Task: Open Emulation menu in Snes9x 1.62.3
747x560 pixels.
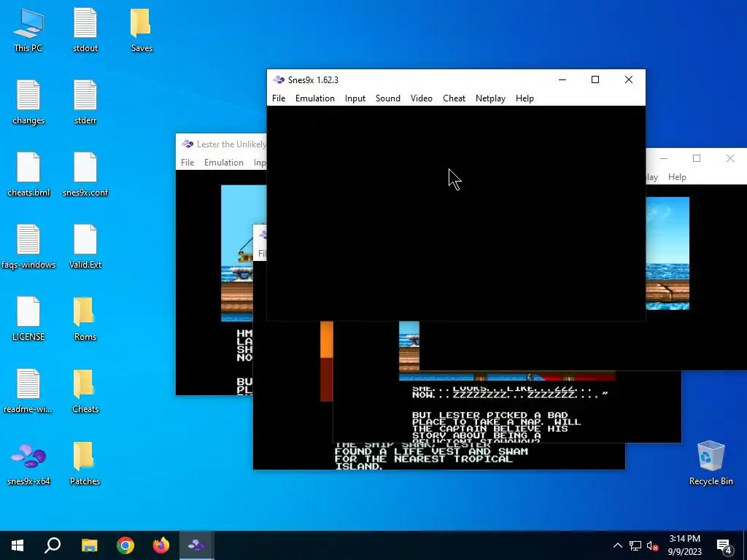Action: 315,98
